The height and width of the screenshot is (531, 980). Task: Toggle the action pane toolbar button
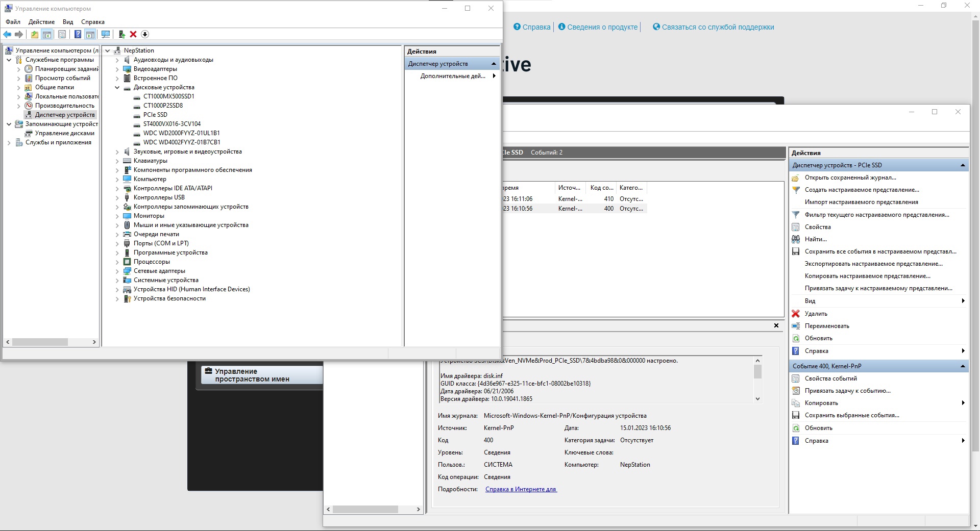tap(90, 34)
